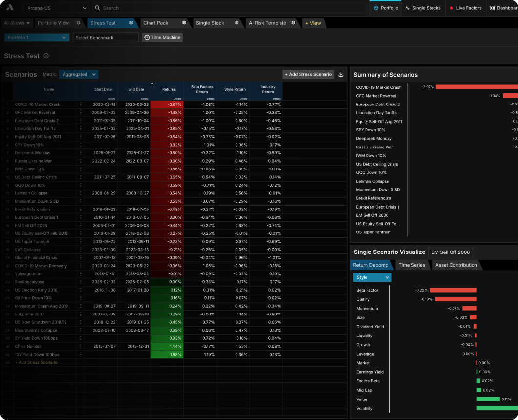
Task: Open three-dot menu for Lehman Collapse row
Action: (81, 193)
